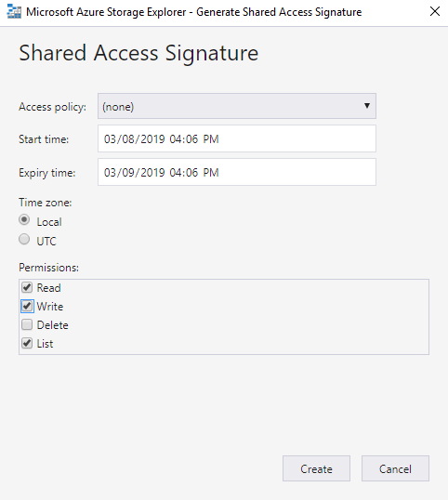Click the List permission label
Screen dimensions: 448x500
click(45, 344)
